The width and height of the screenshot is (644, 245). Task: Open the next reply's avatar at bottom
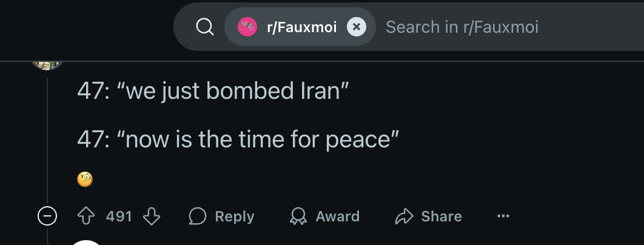(x=87, y=242)
